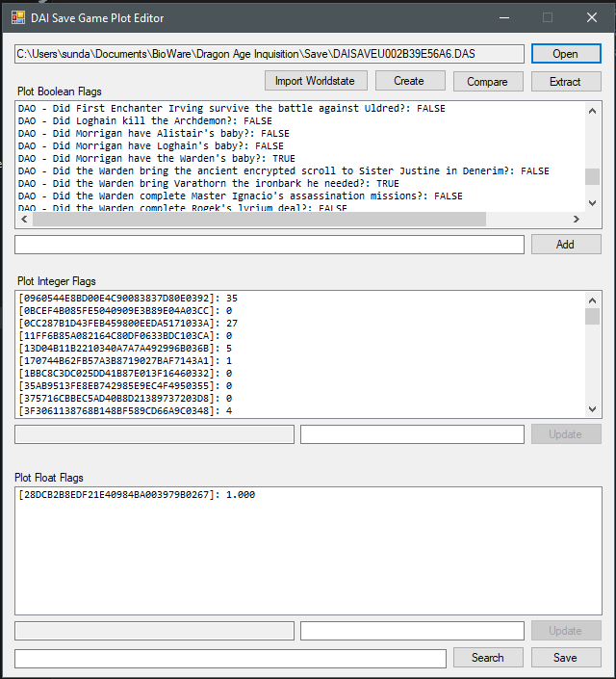Click the boolean flag name input field
Viewport: 616px width, 679px height.
pos(269,245)
